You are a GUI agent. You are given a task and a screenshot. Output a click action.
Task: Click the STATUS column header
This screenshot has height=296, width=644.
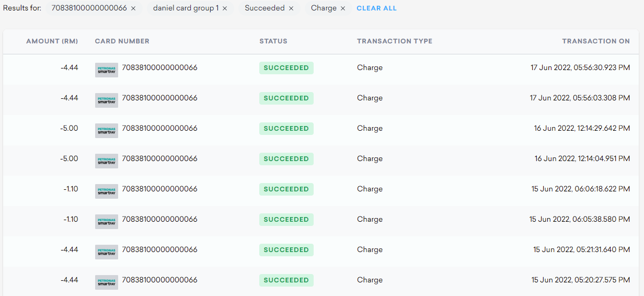point(273,41)
